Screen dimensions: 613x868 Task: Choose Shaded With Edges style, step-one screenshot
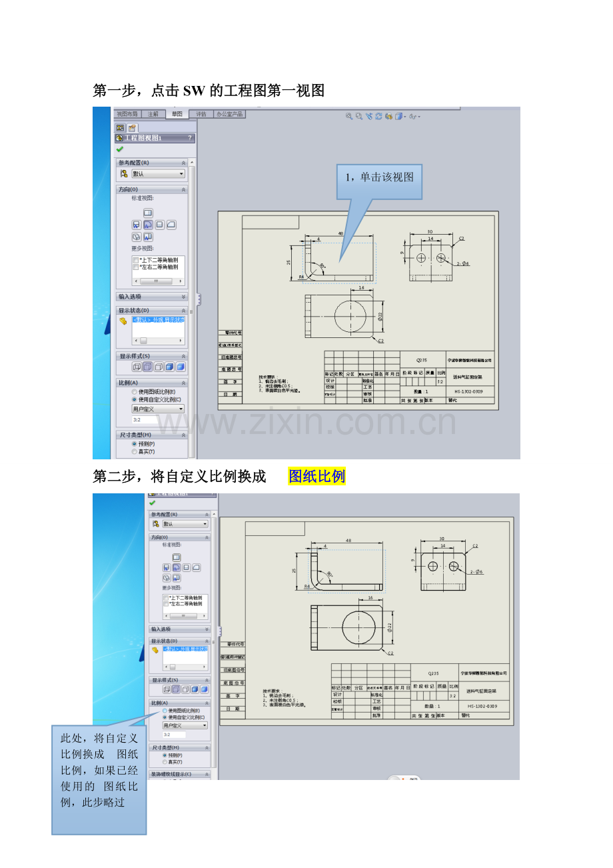170,367
